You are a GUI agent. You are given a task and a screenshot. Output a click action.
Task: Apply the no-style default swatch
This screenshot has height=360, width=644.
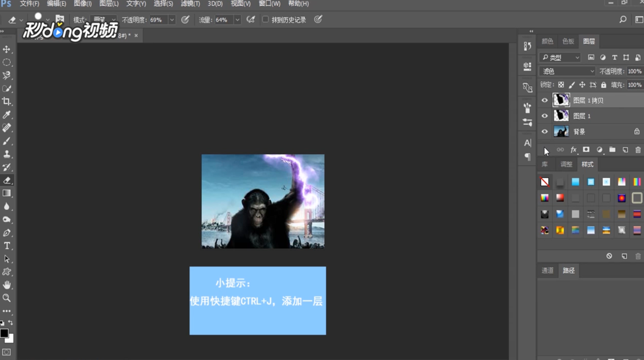(545, 182)
